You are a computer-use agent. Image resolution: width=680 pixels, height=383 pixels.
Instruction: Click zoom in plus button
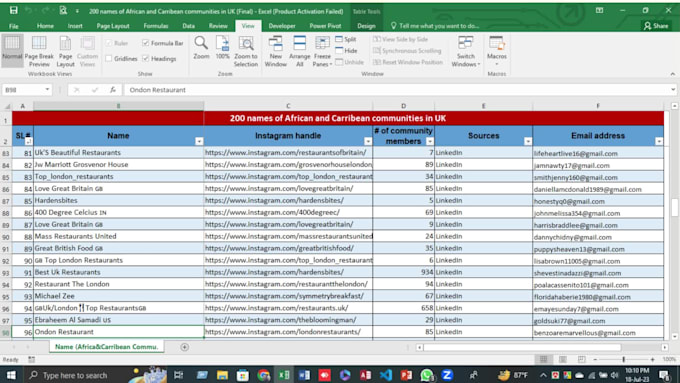[x=652, y=359]
